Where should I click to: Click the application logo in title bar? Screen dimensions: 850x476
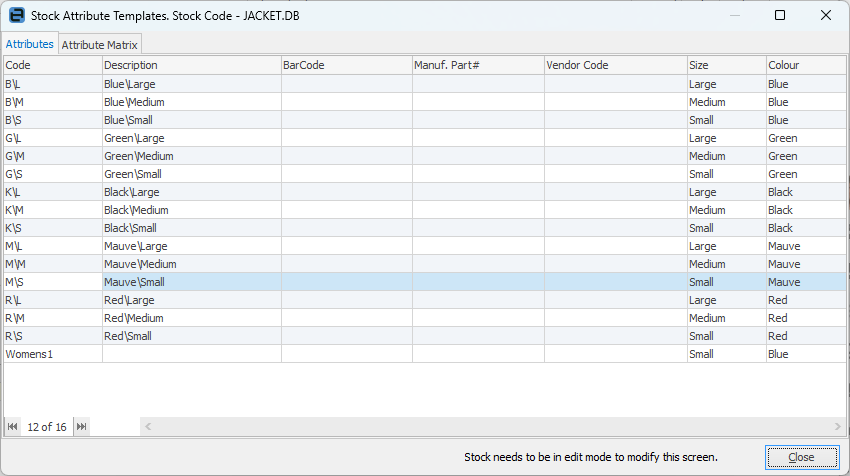pos(17,15)
